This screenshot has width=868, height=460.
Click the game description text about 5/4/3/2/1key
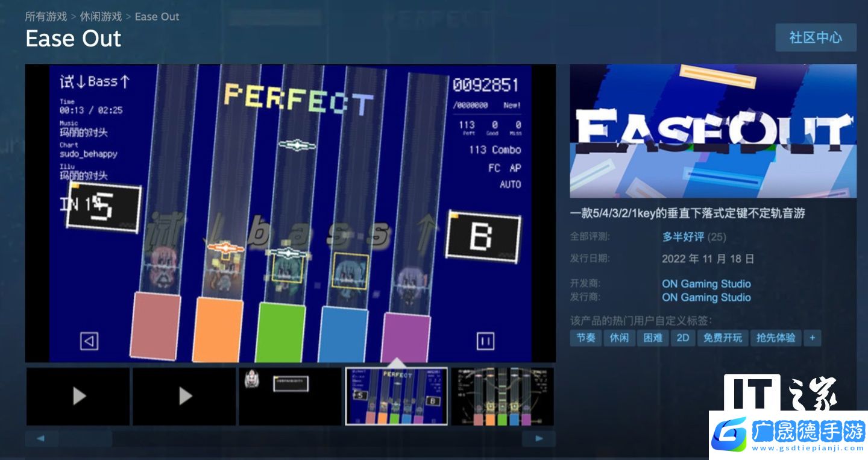[x=688, y=213]
